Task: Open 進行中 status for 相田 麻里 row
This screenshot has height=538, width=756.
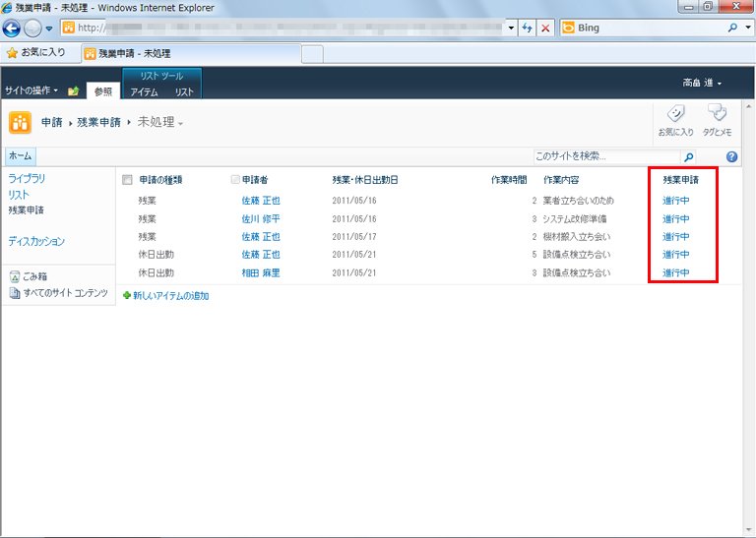Action: click(x=676, y=272)
